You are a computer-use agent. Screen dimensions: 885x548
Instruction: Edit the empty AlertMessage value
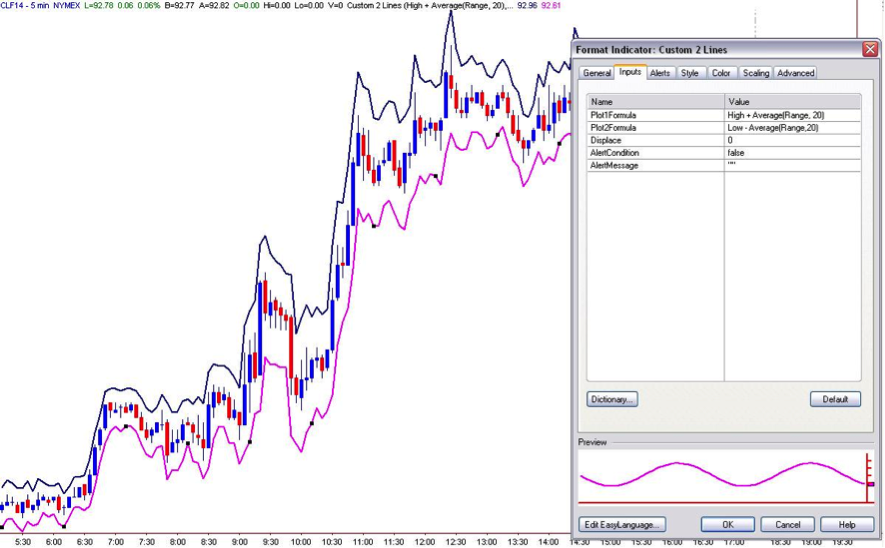tap(793, 165)
